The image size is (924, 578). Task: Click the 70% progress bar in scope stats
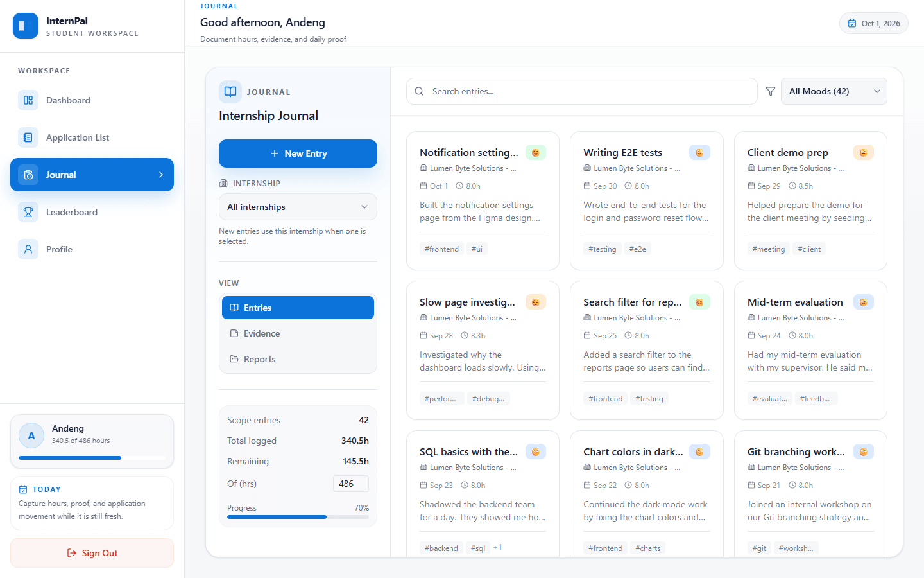tap(298, 517)
